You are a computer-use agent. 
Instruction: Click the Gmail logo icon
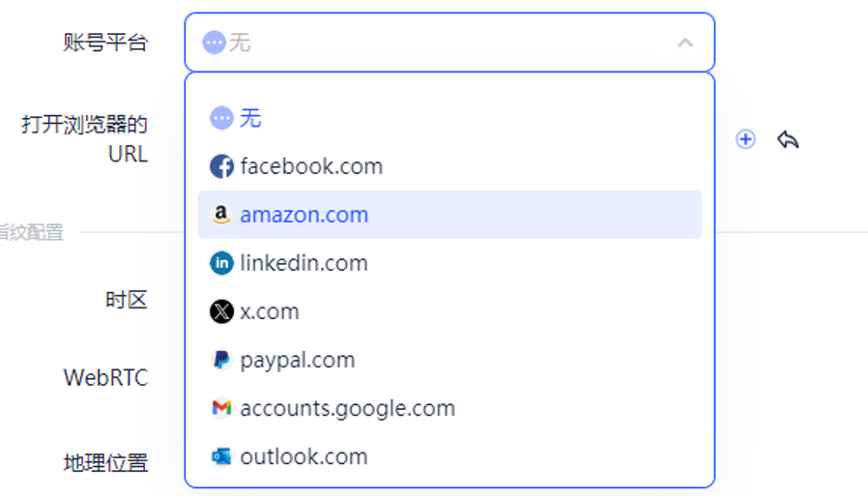[221, 409]
